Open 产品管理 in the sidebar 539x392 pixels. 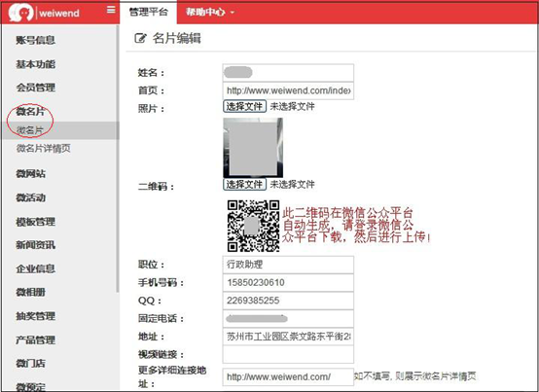[35, 340]
